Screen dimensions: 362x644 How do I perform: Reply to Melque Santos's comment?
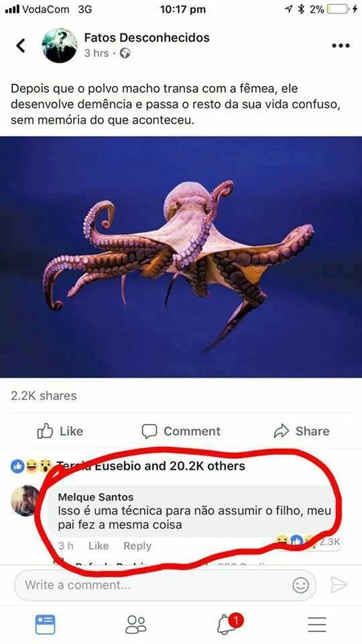137,546
